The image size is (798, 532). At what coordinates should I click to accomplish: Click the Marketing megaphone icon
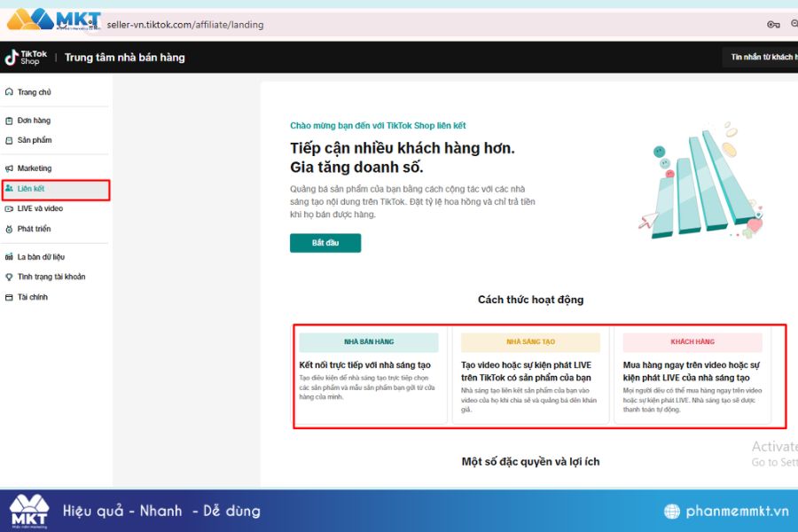[x=9, y=168]
